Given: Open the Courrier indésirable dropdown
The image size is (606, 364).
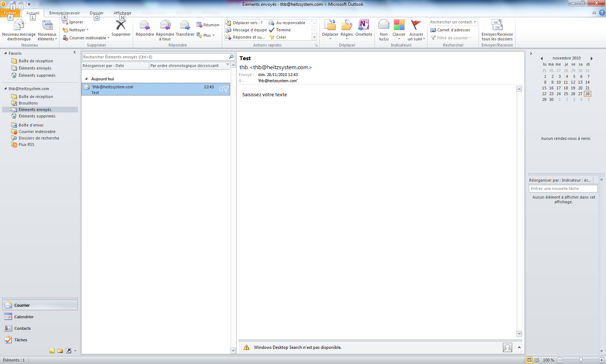Looking at the screenshot, I should coord(86,38).
